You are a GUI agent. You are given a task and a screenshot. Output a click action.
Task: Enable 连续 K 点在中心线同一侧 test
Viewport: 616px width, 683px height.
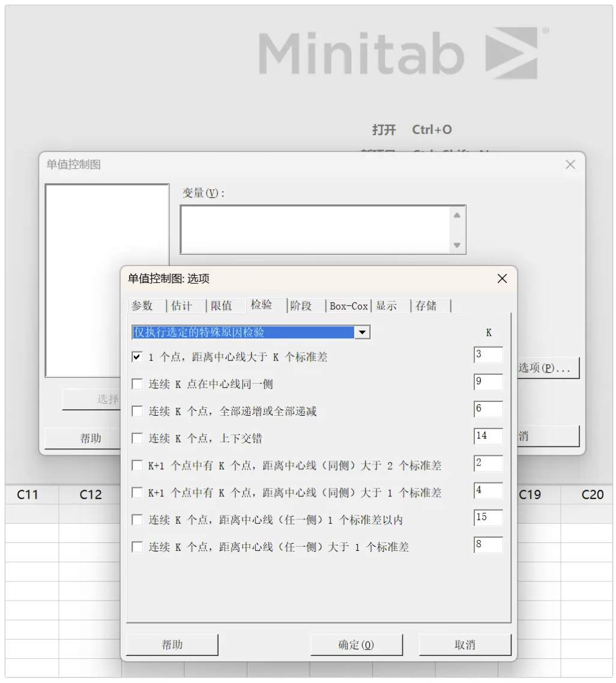click(x=137, y=384)
